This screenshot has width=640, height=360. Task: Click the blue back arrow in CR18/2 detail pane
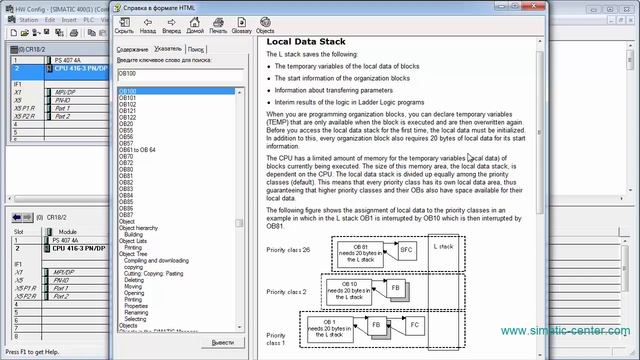point(16,218)
